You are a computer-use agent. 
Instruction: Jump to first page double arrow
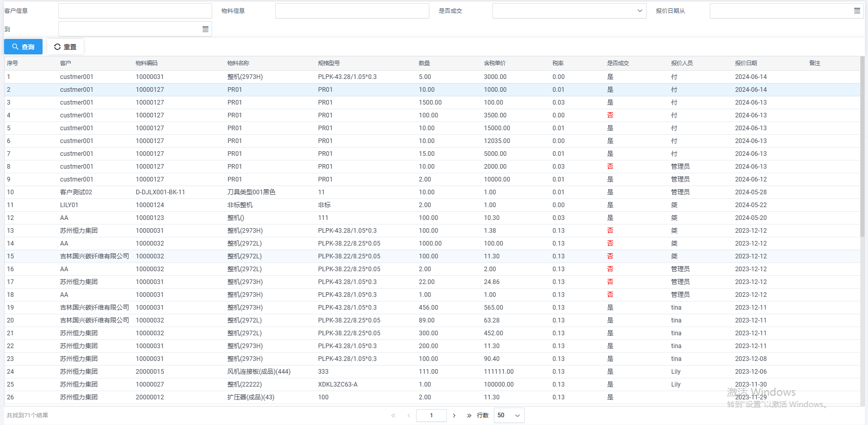click(x=394, y=415)
